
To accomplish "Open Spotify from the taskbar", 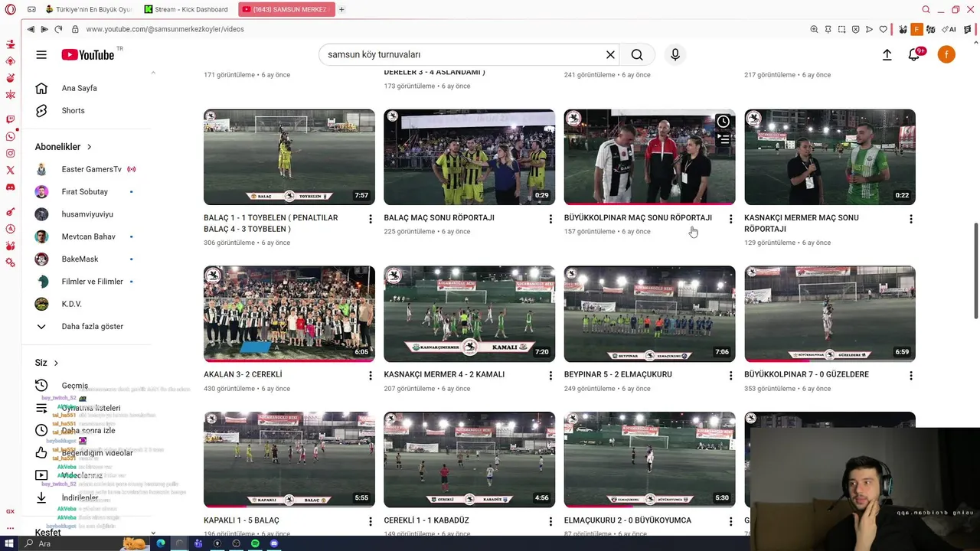I will point(255,543).
